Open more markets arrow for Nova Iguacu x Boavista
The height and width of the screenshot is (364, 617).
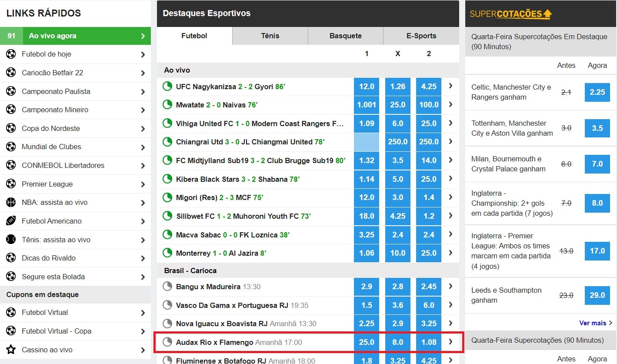[450, 323]
